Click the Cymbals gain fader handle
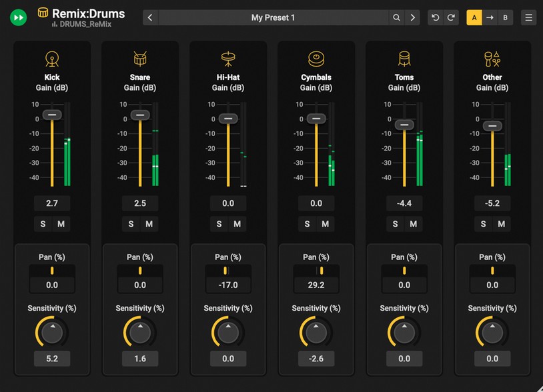The height and width of the screenshot is (392, 543). 316,119
